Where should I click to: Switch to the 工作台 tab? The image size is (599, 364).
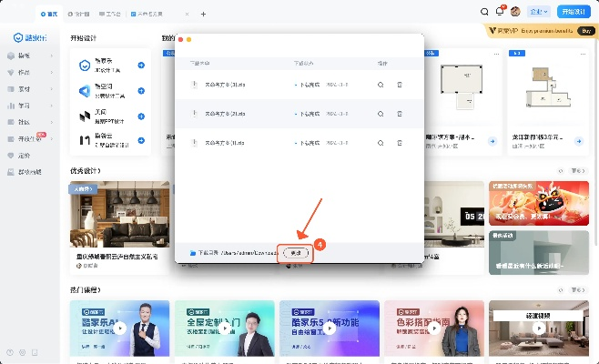110,15
